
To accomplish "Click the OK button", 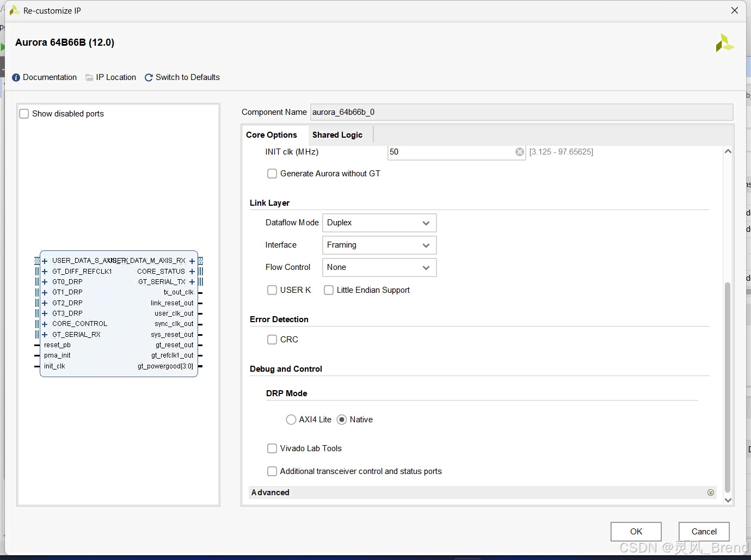I will click(x=636, y=532).
